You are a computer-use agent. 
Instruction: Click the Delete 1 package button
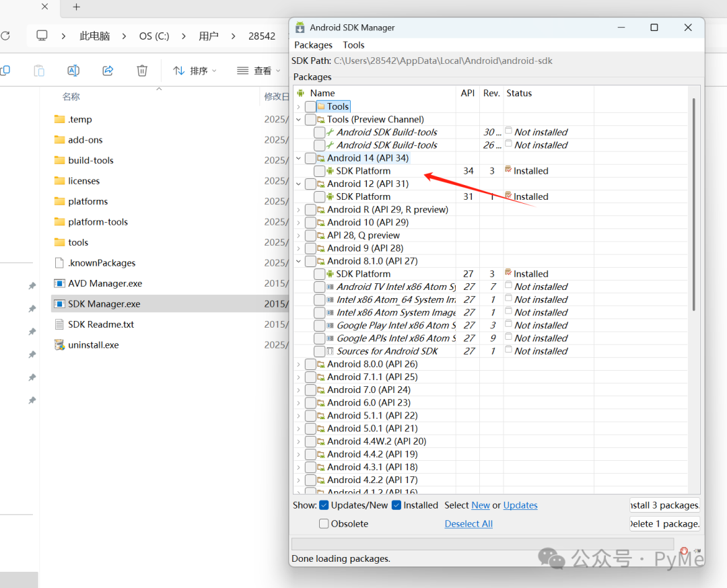coord(664,523)
